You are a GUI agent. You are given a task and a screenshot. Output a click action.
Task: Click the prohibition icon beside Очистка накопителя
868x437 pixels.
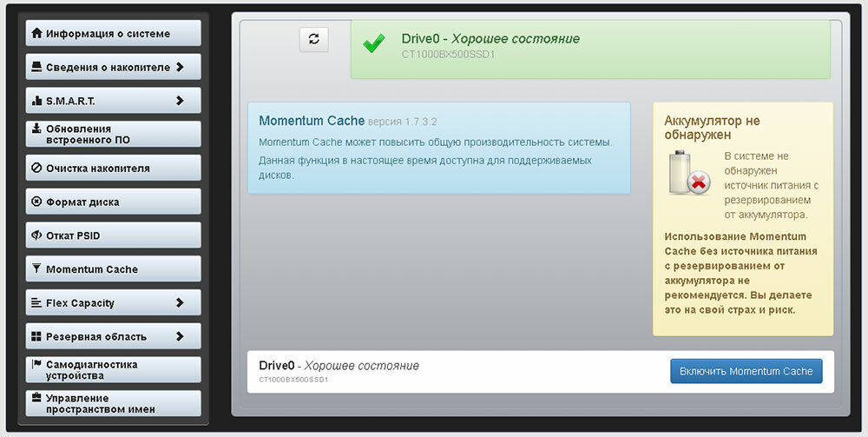click(x=36, y=168)
